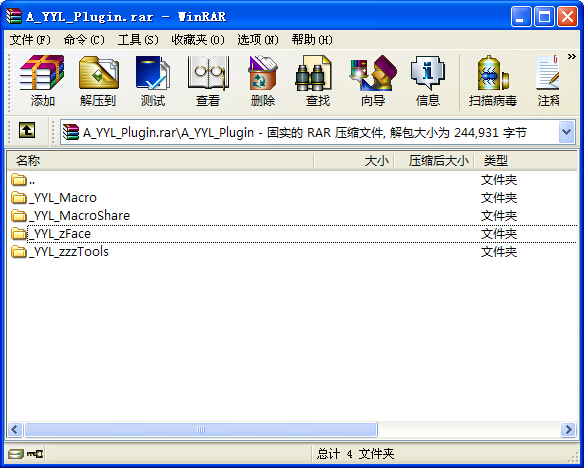Screen dimensions: 584x468
Task: Select the parent folder '..' row
Action: point(292,180)
